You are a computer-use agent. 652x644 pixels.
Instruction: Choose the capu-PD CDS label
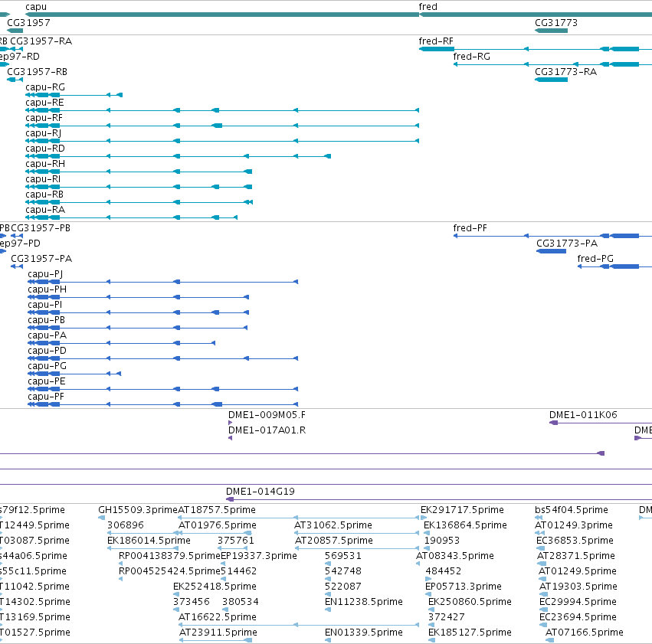(47, 351)
